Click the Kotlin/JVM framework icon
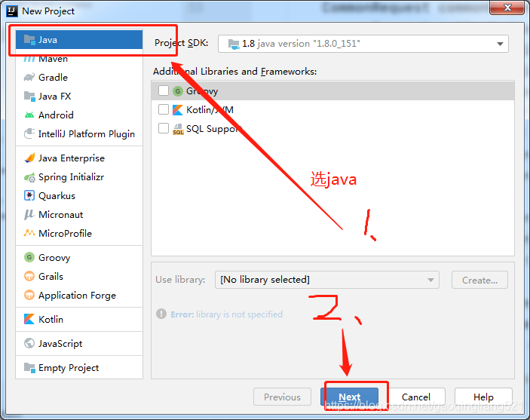 [x=178, y=110]
